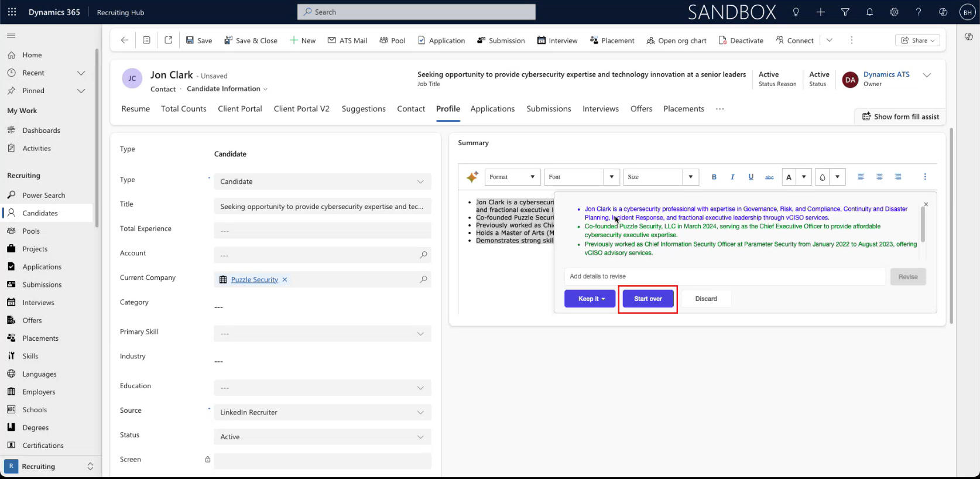Click the Total Experience field
This screenshot has width=980, height=479.
(x=322, y=231)
